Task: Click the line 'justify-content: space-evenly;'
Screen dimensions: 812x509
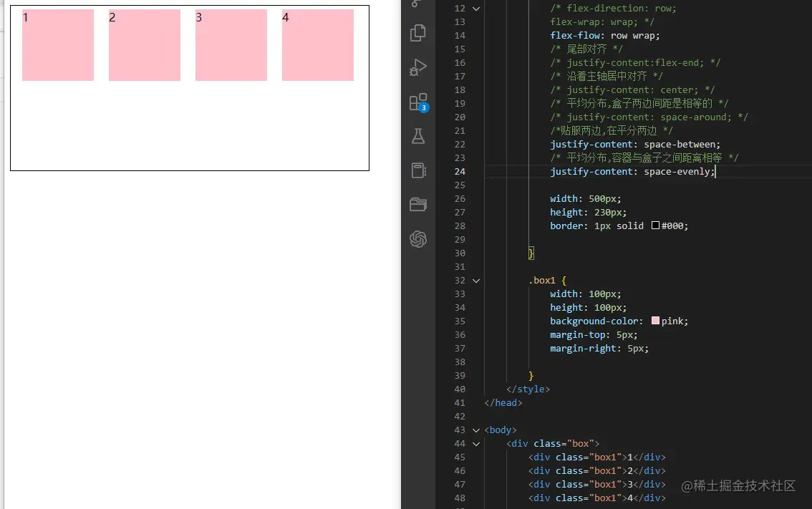Action: [632, 171]
